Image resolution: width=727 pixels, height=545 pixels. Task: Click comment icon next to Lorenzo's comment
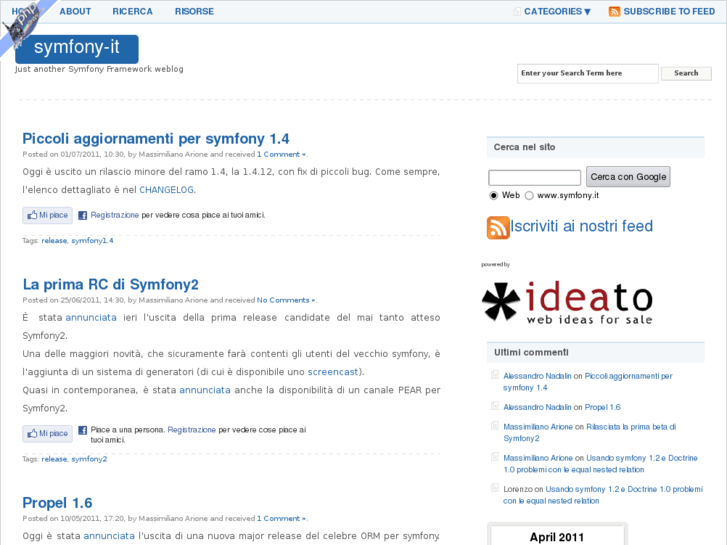(x=495, y=488)
